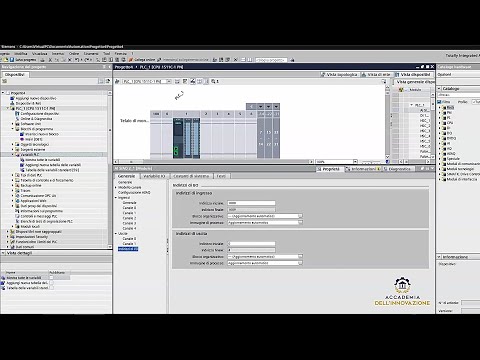The width and height of the screenshot is (480, 360).
Task: Open Tabella delle variabili standard item
Action: [x=52, y=170]
